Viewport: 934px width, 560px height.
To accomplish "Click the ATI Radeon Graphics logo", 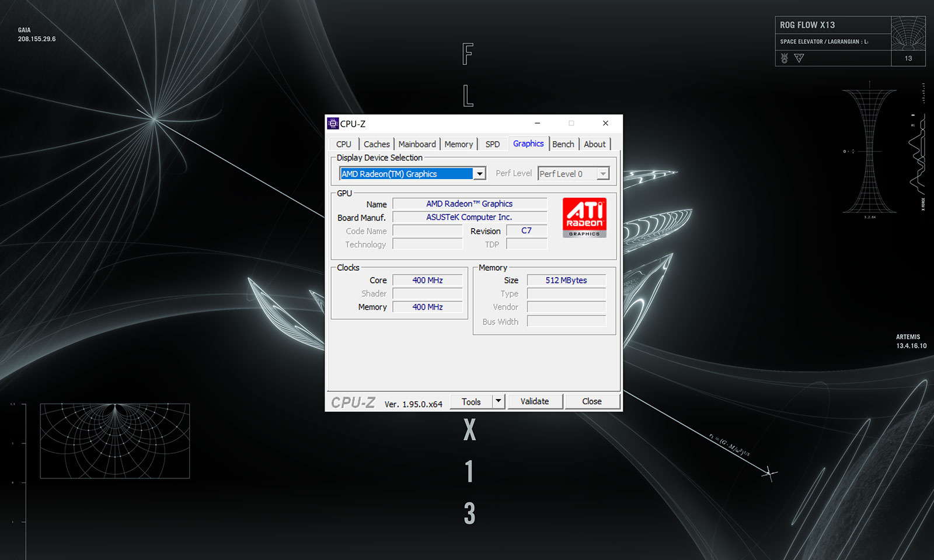I will click(584, 218).
